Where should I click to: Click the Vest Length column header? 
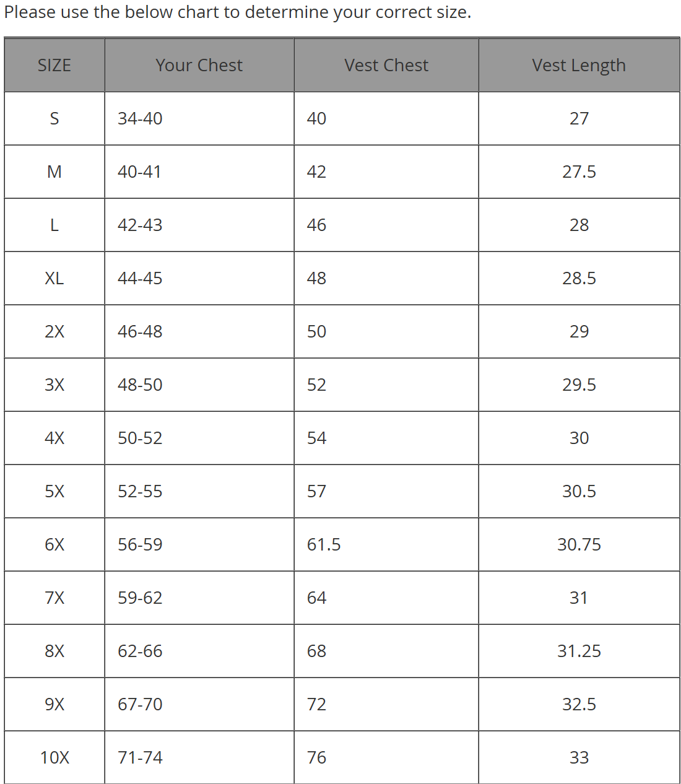tap(578, 65)
